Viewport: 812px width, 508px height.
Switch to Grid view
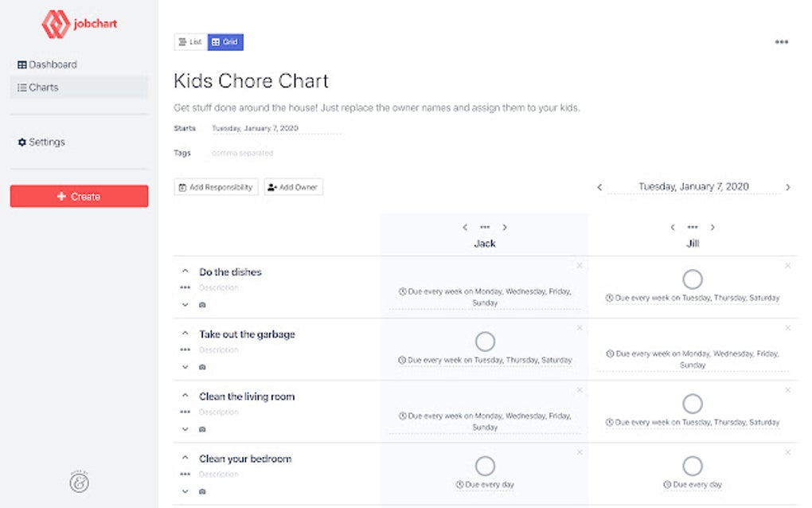click(225, 42)
